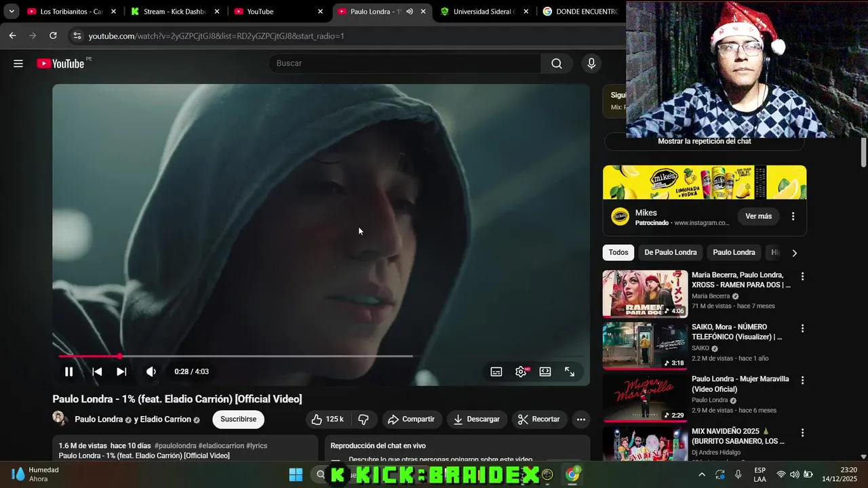Select the De Paulo Londra chip
Image resolution: width=868 pixels, height=488 pixels.
[671, 253]
